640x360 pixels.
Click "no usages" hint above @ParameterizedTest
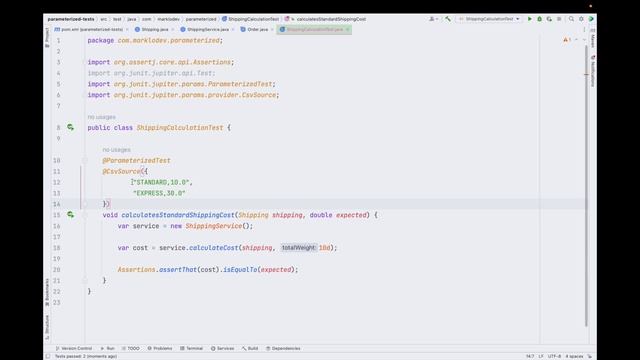tap(116, 150)
